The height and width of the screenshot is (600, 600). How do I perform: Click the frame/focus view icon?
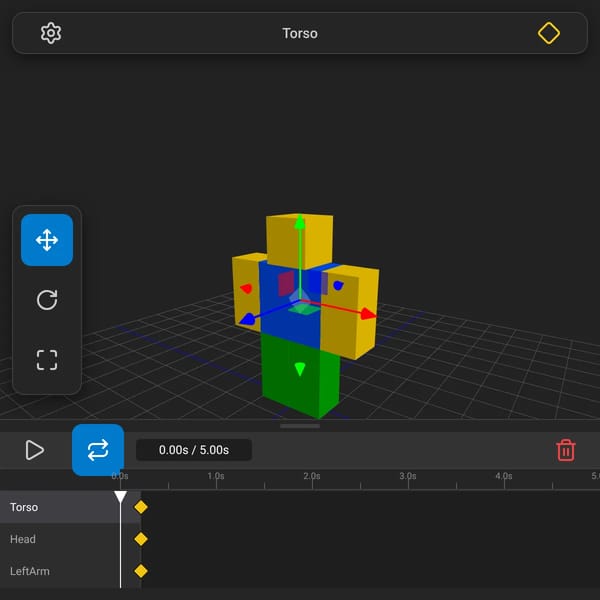coord(47,360)
